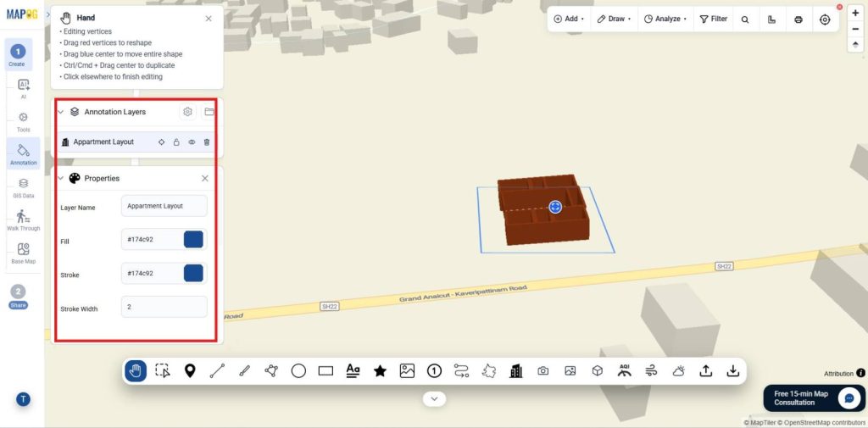Open the Walk Through sidebar section
Viewport: 868px width, 428px height.
pyautogui.click(x=23, y=220)
